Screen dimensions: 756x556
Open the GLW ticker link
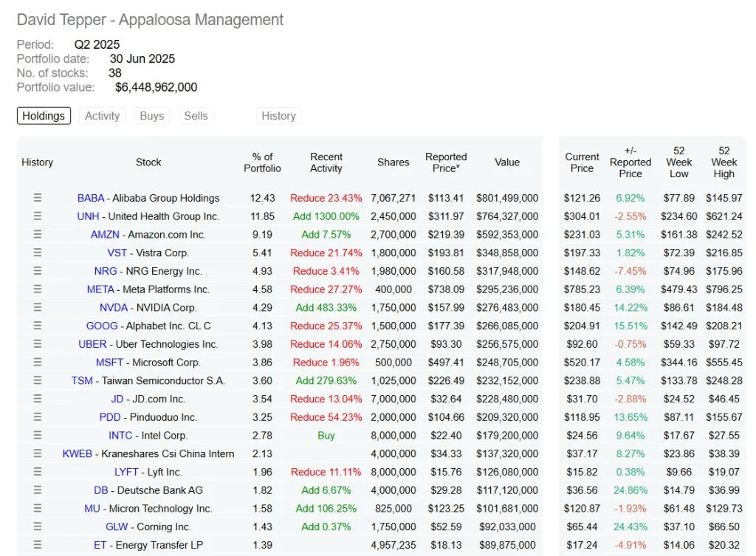pos(117,526)
